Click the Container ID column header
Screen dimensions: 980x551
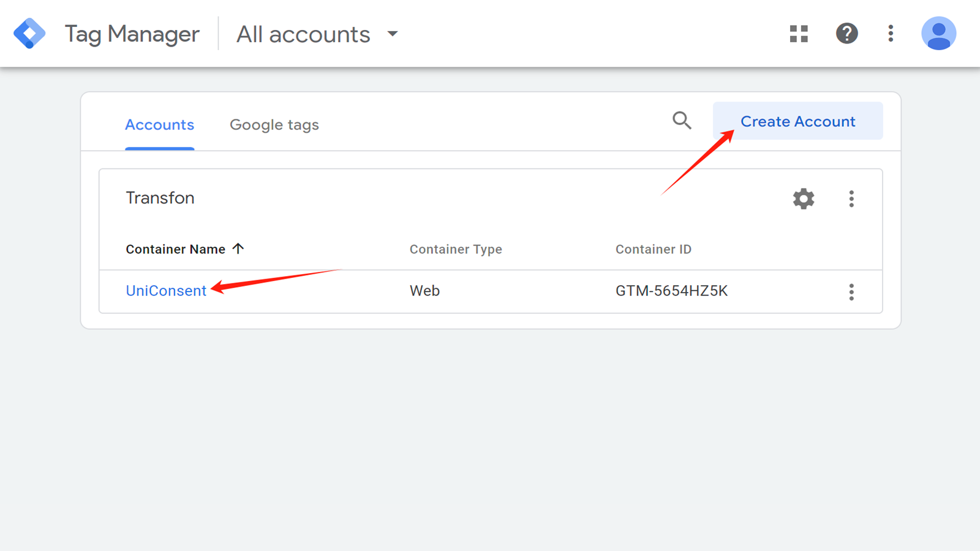653,249
